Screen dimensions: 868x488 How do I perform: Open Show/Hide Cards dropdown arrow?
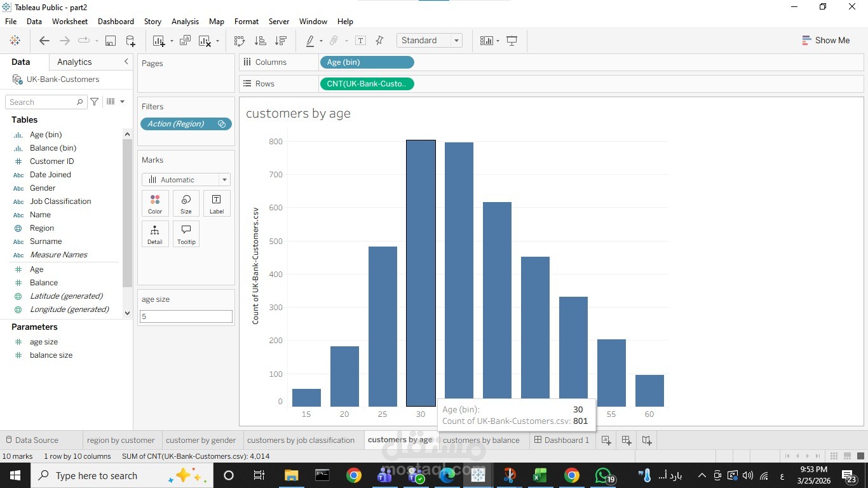coord(498,41)
